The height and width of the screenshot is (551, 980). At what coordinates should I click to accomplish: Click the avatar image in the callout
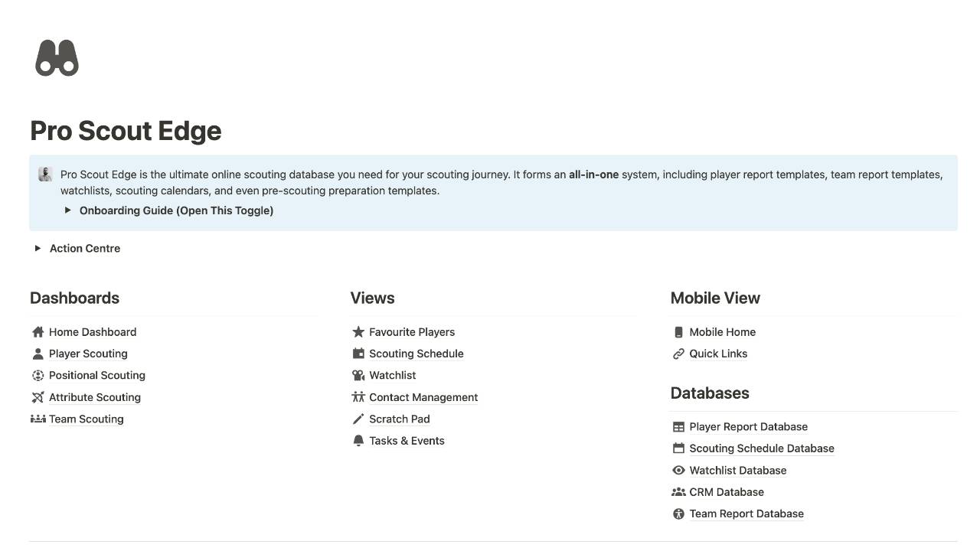coord(45,174)
